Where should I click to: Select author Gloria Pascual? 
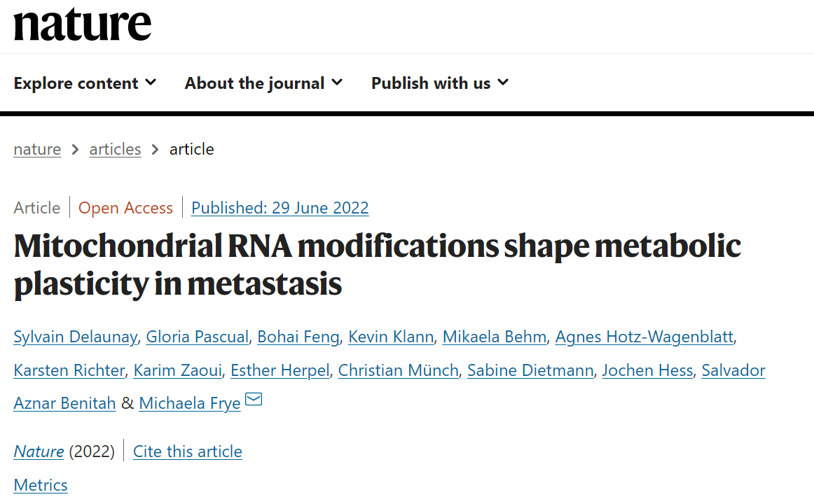(x=198, y=337)
